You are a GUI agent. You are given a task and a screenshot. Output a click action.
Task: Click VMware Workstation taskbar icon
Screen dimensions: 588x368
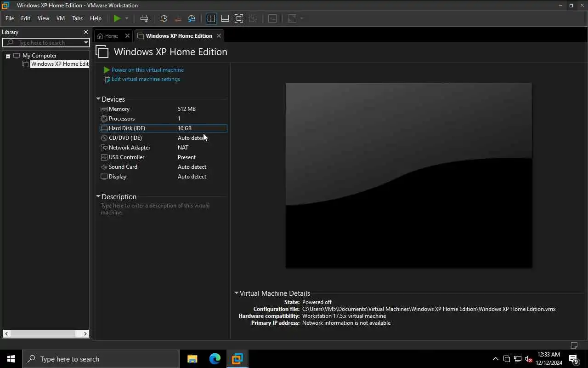click(x=237, y=359)
